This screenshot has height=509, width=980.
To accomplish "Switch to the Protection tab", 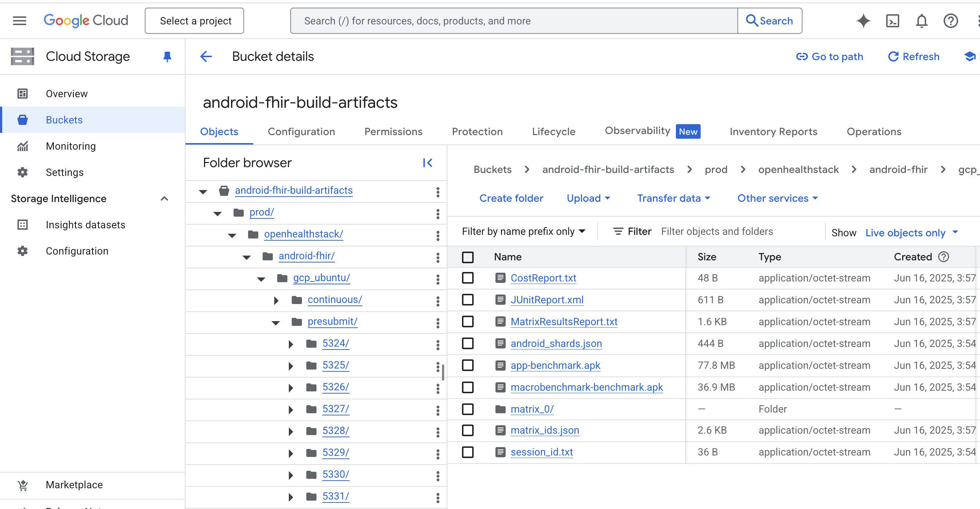I will [x=477, y=132].
